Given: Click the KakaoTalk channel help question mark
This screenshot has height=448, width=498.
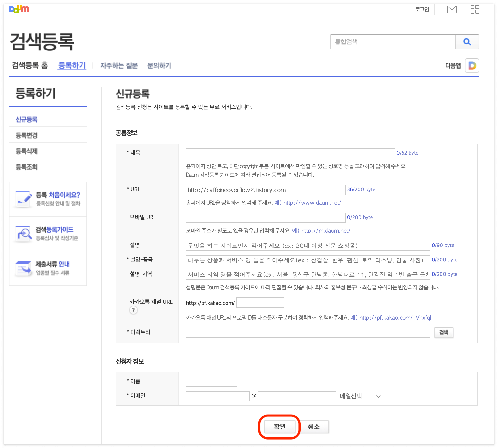Looking at the screenshot, I should (x=133, y=310).
